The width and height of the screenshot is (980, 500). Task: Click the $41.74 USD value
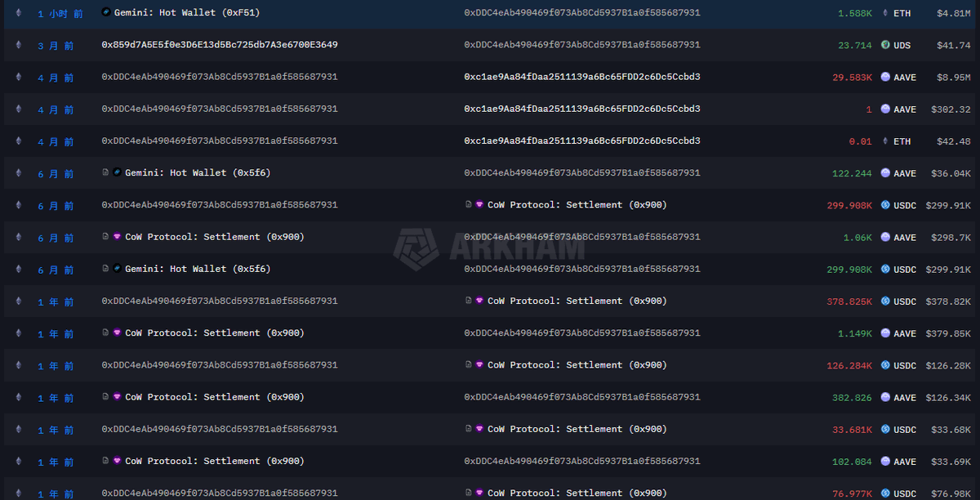coord(954,45)
